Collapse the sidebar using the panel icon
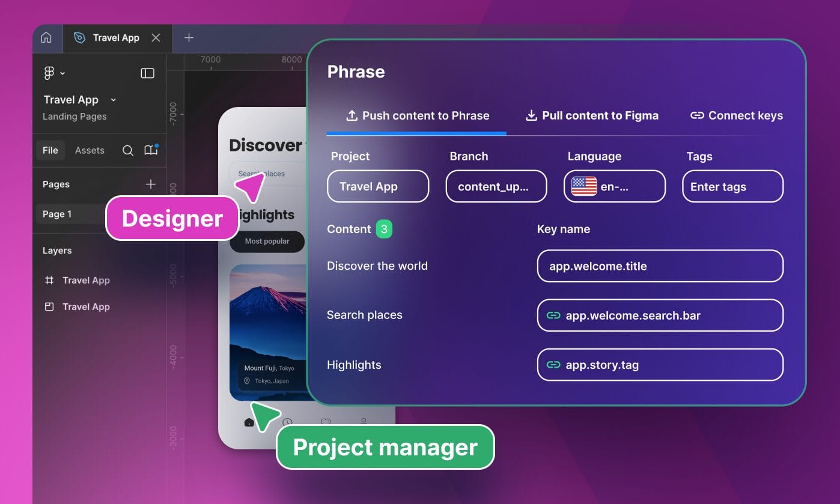Viewport: 840px width, 504px height. [147, 73]
